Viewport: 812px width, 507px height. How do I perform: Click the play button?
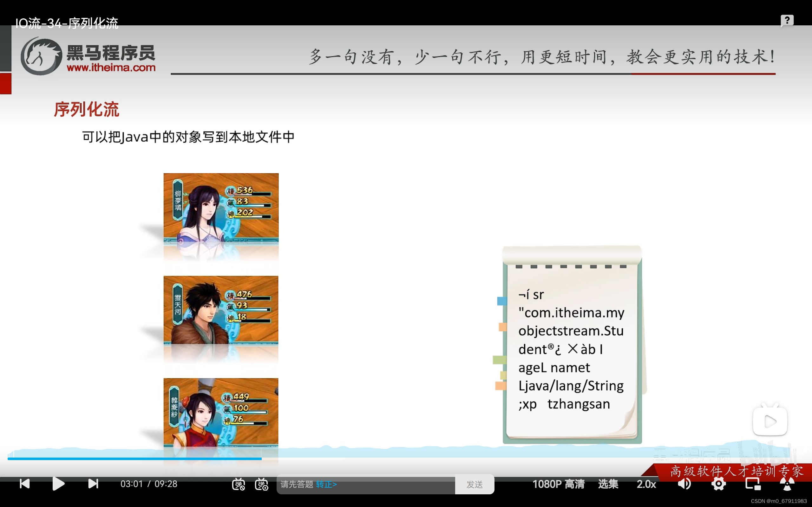point(58,484)
